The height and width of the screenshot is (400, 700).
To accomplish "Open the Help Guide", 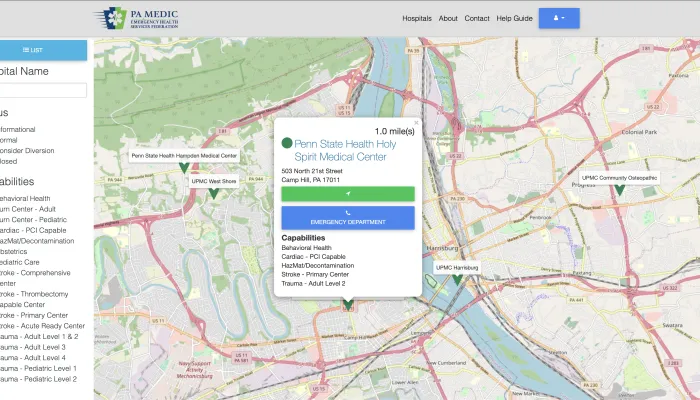I will [515, 18].
